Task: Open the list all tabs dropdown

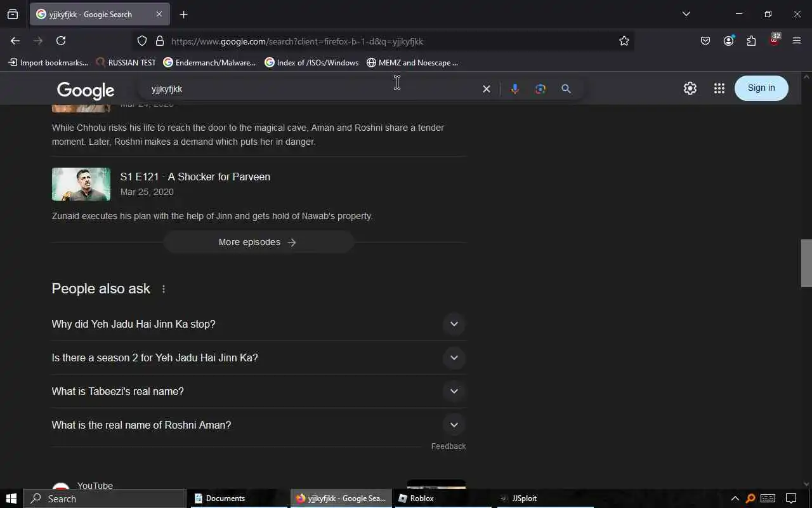Action: (x=686, y=14)
